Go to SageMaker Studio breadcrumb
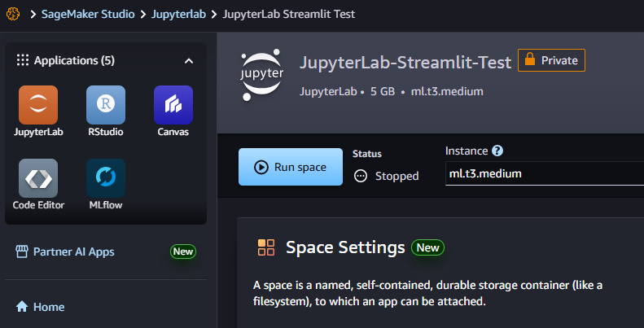644x328 pixels. pyautogui.click(x=88, y=15)
